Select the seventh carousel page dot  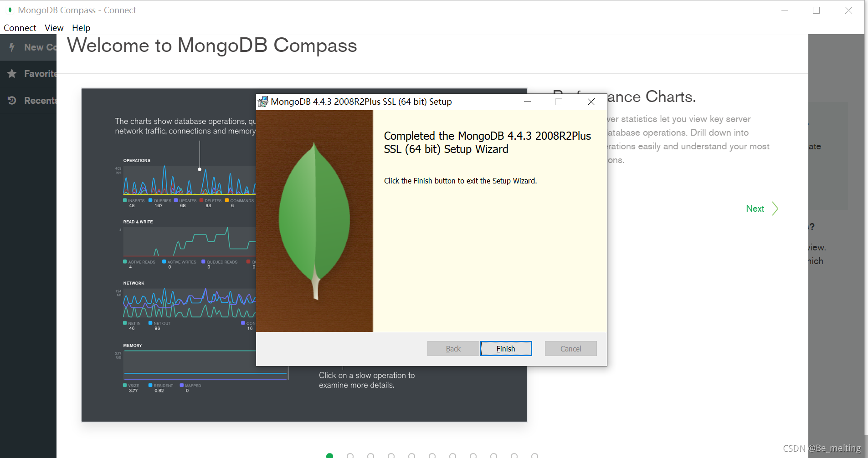(452, 456)
